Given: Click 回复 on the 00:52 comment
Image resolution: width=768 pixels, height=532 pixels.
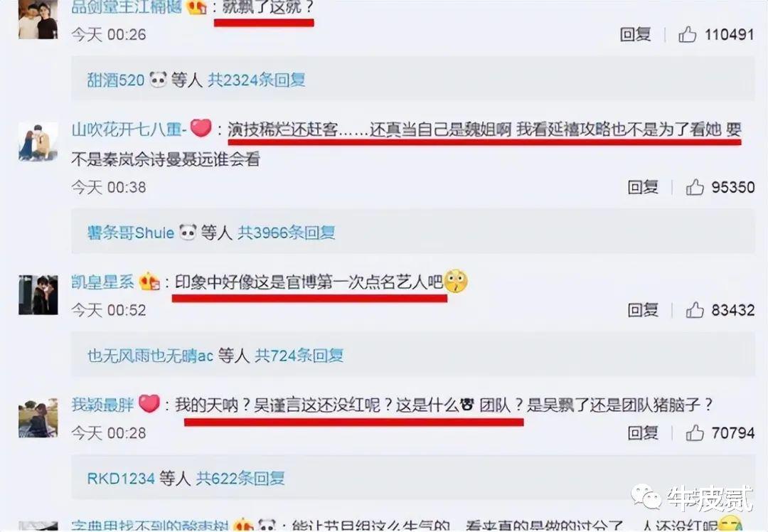Looking at the screenshot, I should point(643,310).
